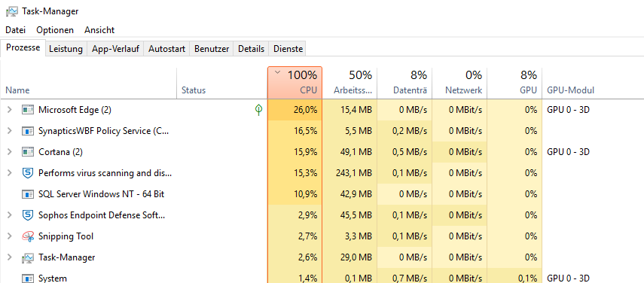644x283 pixels.
Task: Expand the Performs virus scanning row
Action: (x=10, y=173)
